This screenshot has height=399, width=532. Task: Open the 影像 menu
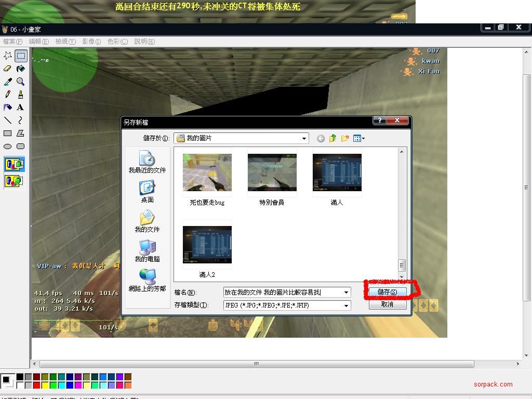tap(91, 42)
